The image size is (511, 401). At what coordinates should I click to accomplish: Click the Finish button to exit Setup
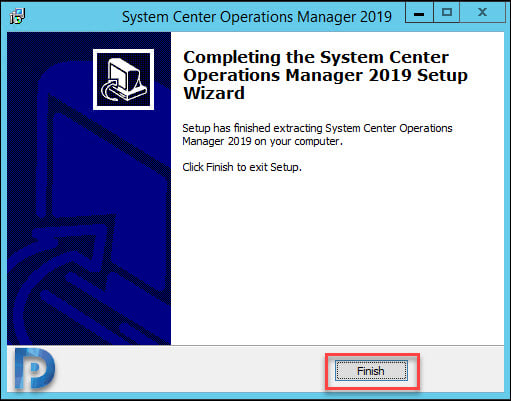pyautogui.click(x=371, y=371)
